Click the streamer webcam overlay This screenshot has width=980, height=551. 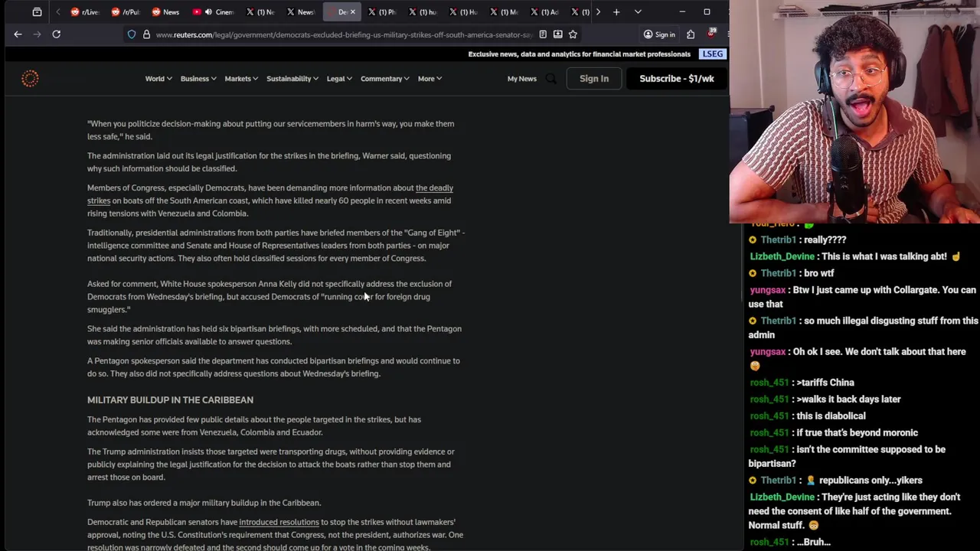[x=854, y=112]
